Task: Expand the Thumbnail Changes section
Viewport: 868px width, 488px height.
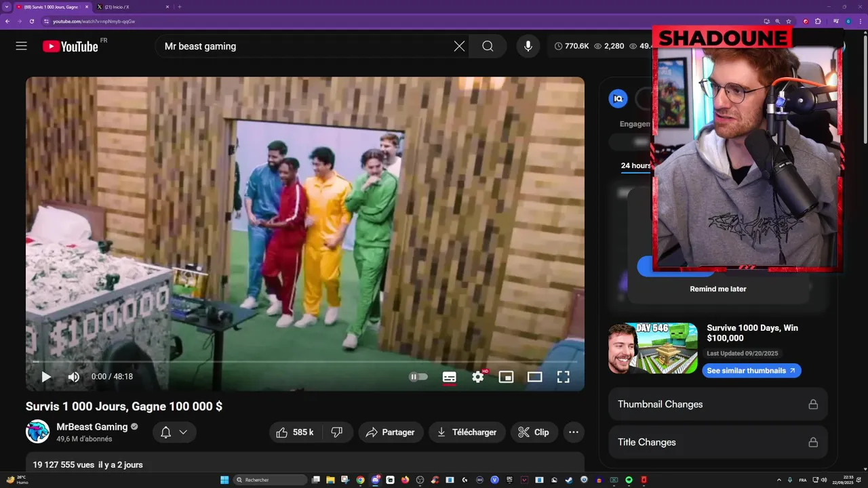Action: click(x=718, y=404)
